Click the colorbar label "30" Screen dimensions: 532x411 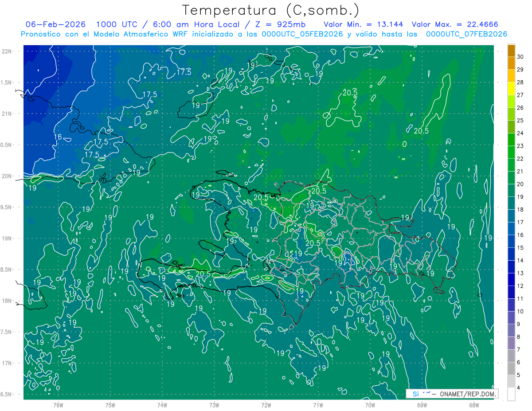(x=520, y=57)
